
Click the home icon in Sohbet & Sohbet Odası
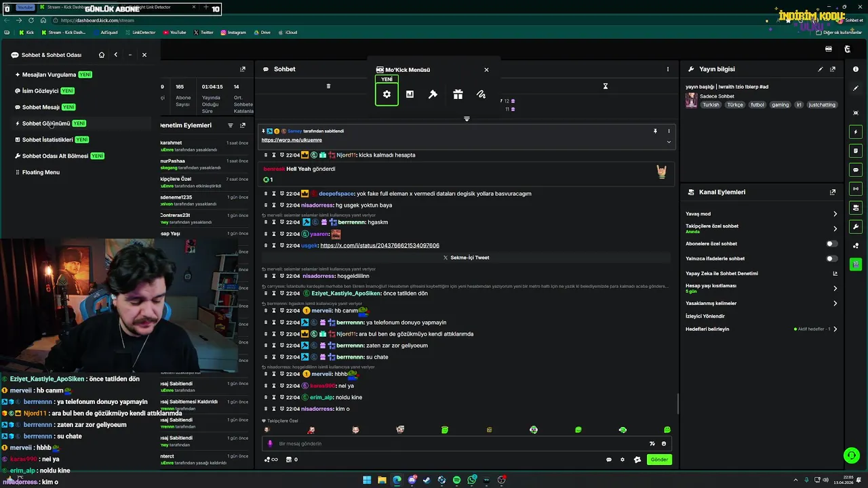coord(102,55)
